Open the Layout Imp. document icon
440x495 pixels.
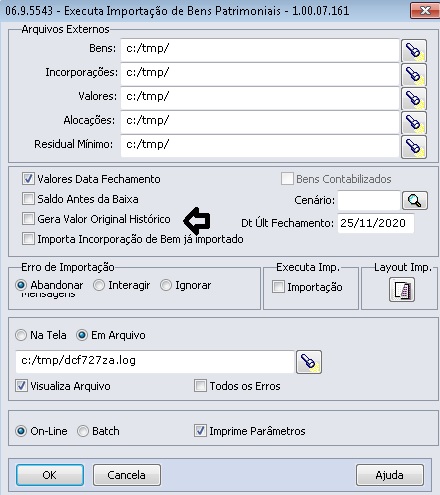pyautogui.click(x=402, y=289)
